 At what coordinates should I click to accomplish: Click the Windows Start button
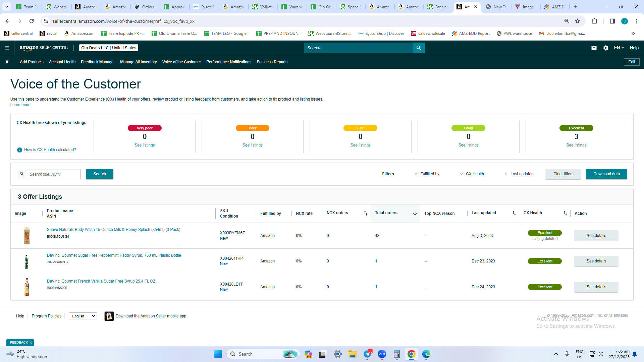(x=218, y=354)
